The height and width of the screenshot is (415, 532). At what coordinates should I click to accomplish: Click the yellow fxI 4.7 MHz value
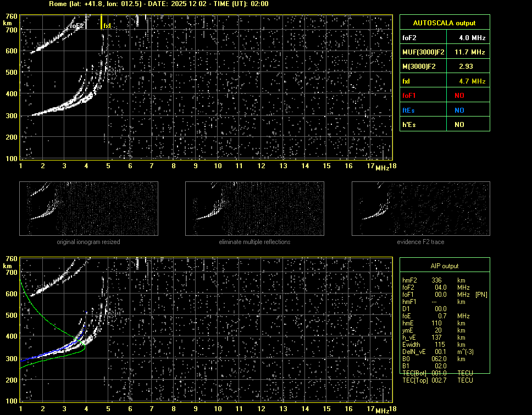click(472, 81)
